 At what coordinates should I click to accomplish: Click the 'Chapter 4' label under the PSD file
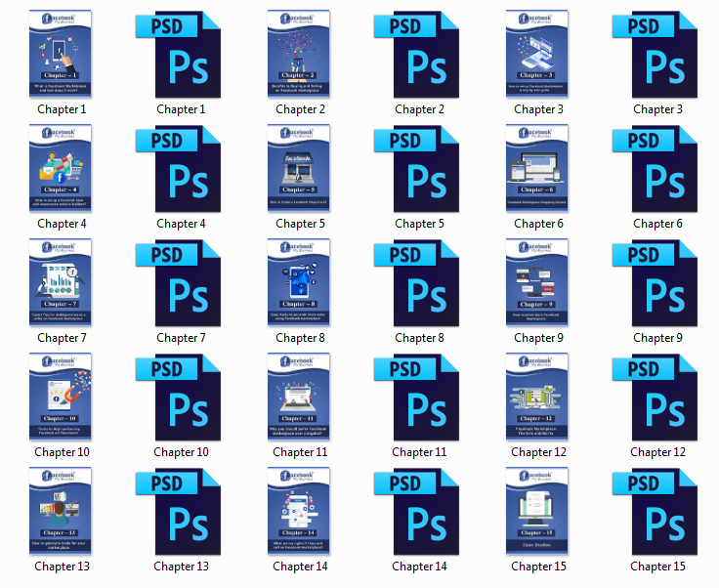coord(181,224)
